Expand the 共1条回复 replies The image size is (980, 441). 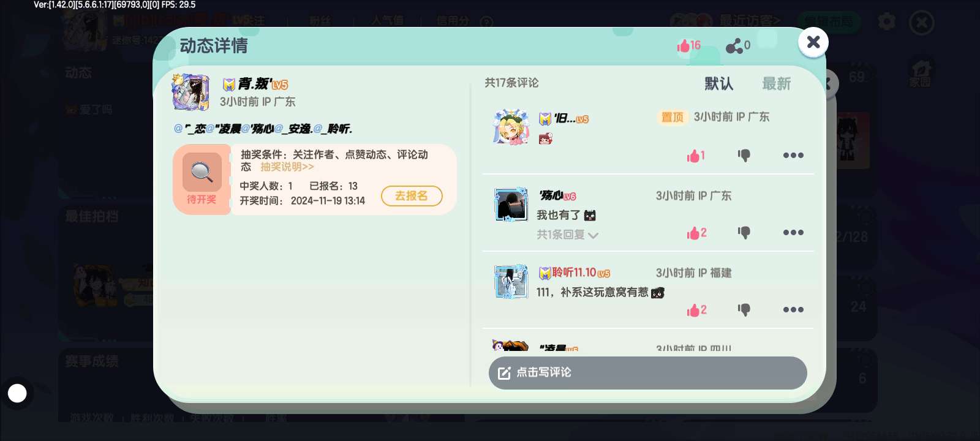567,235
